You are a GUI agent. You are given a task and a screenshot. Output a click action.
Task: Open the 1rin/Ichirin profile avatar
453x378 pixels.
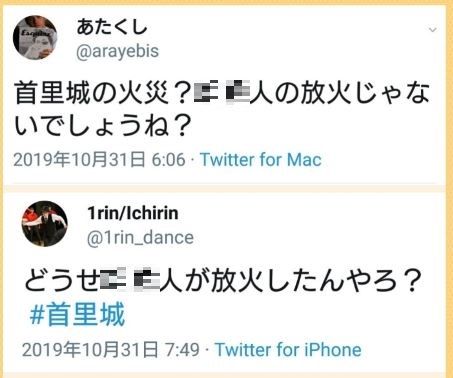pos(45,224)
